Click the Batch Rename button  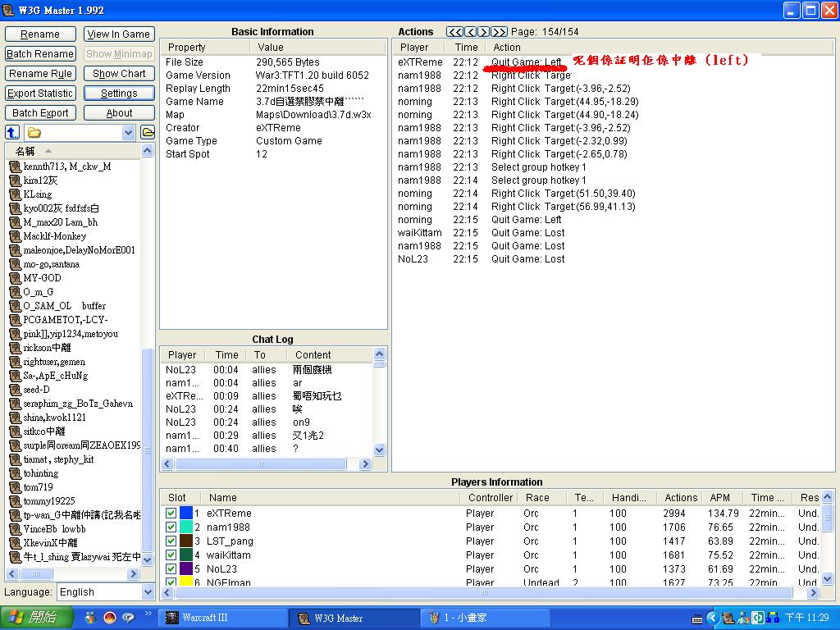point(40,54)
